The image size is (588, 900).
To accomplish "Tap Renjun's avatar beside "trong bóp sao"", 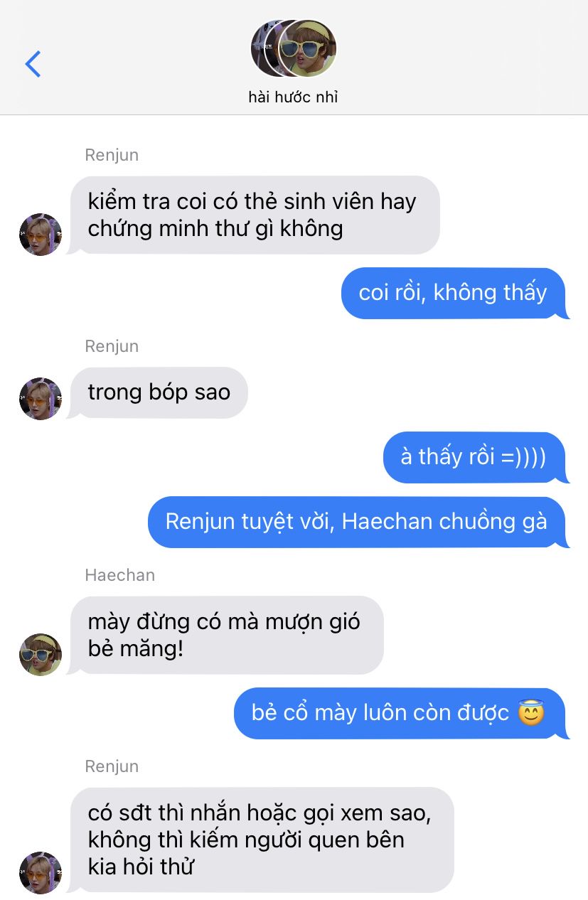I will pyautogui.click(x=41, y=399).
